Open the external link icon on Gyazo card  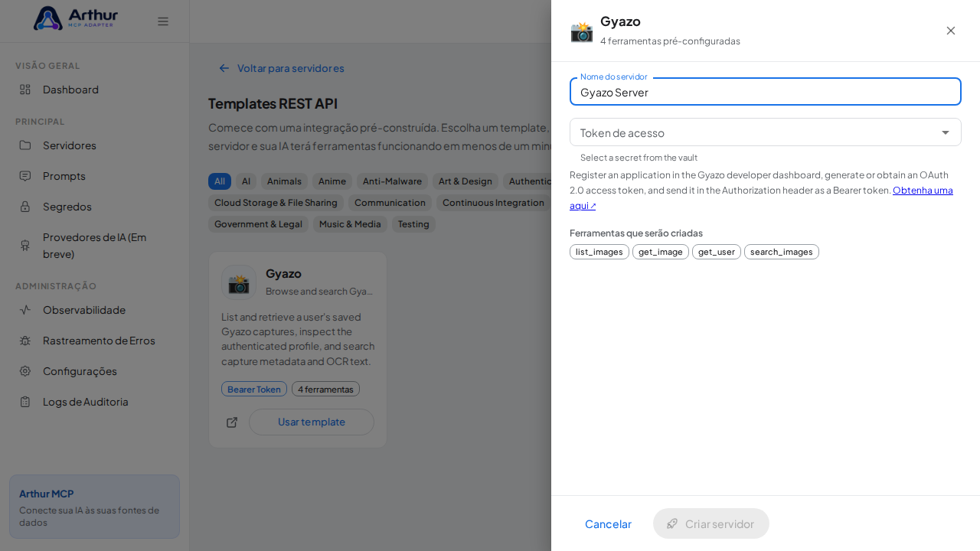click(232, 422)
